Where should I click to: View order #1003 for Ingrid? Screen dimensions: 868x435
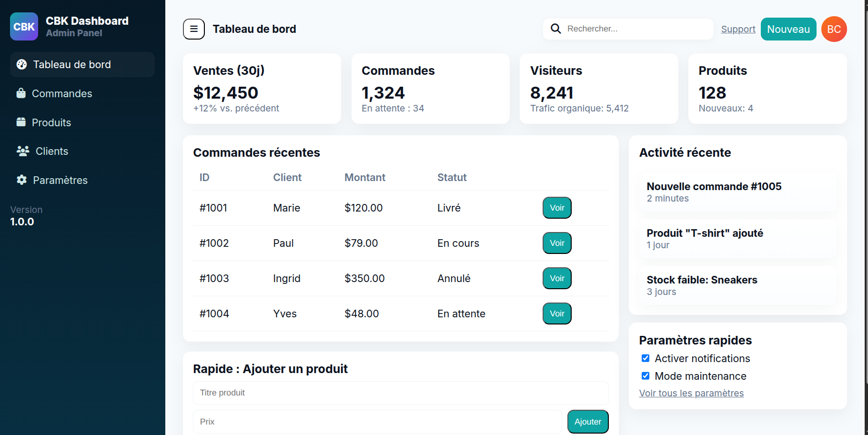(557, 278)
